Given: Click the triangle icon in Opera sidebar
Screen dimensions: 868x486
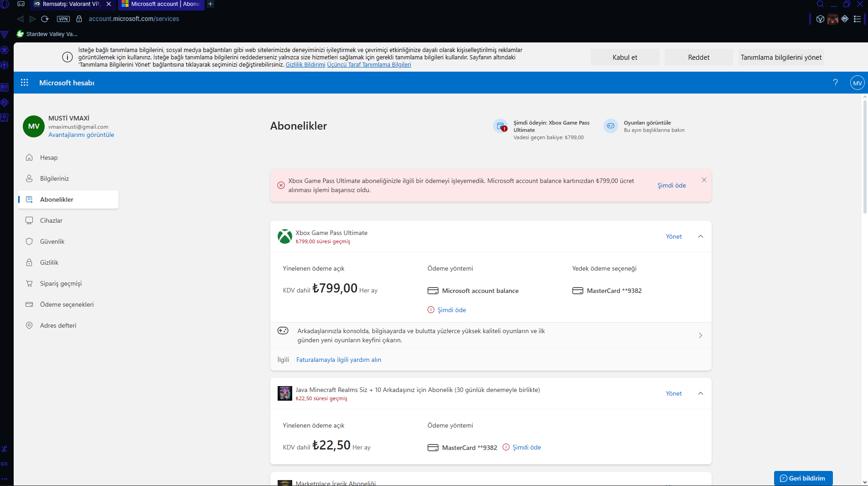Looking at the screenshot, I should (5, 34).
